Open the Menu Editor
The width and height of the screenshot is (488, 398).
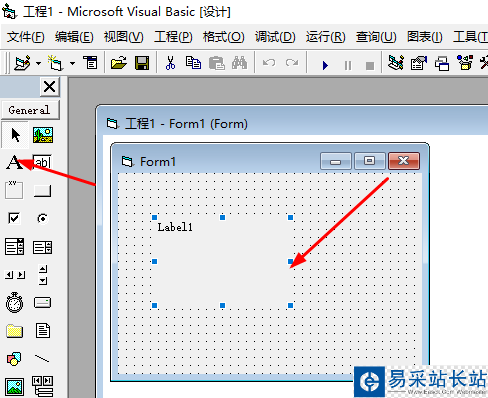[90, 63]
